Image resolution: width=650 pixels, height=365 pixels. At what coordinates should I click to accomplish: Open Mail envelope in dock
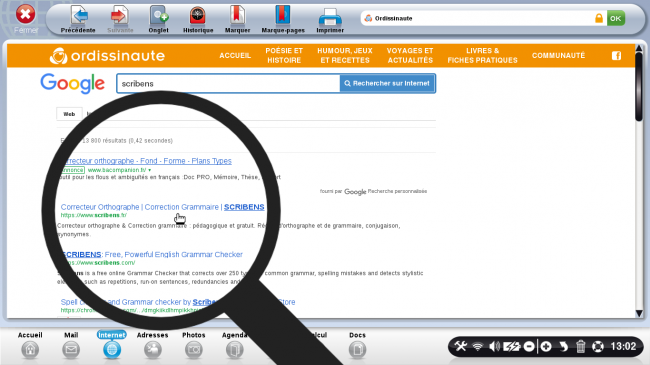[x=71, y=346]
